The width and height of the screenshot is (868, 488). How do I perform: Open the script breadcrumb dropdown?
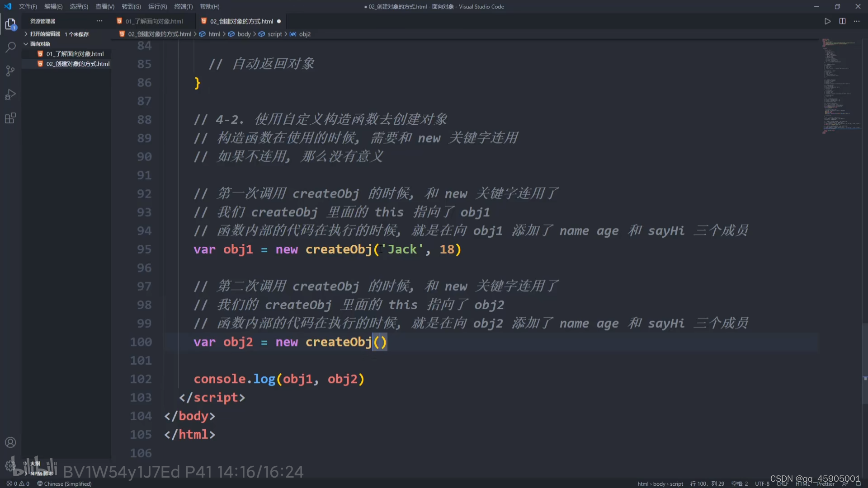tap(275, 33)
